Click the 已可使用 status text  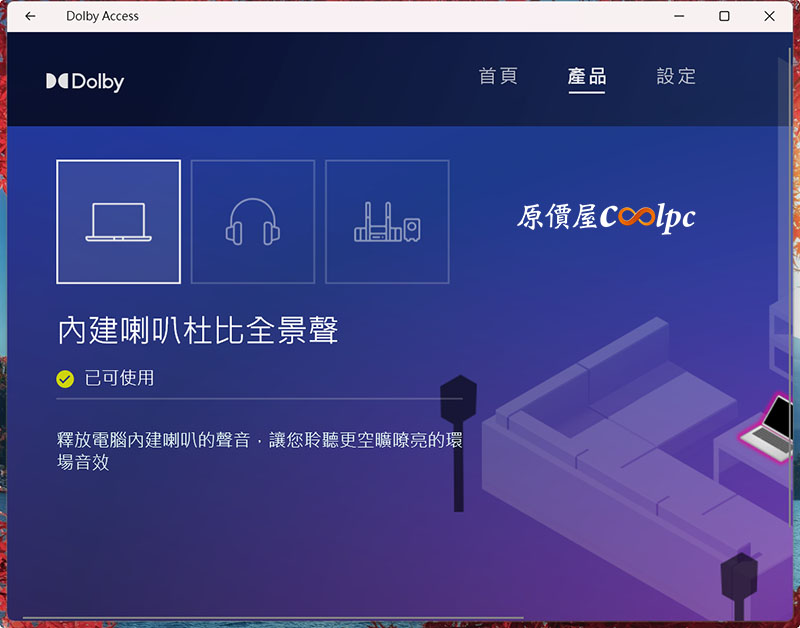[119, 378]
